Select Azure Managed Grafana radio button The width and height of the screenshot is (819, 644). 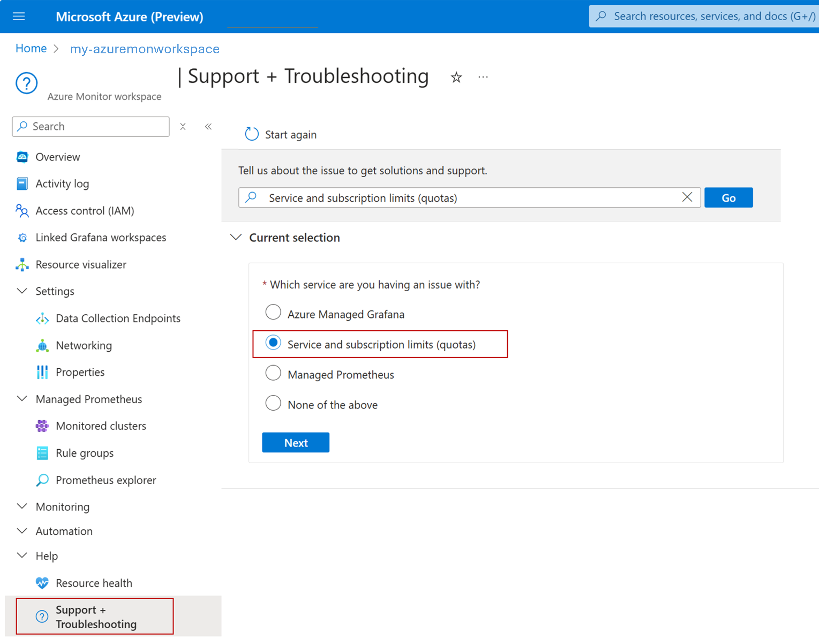273,313
